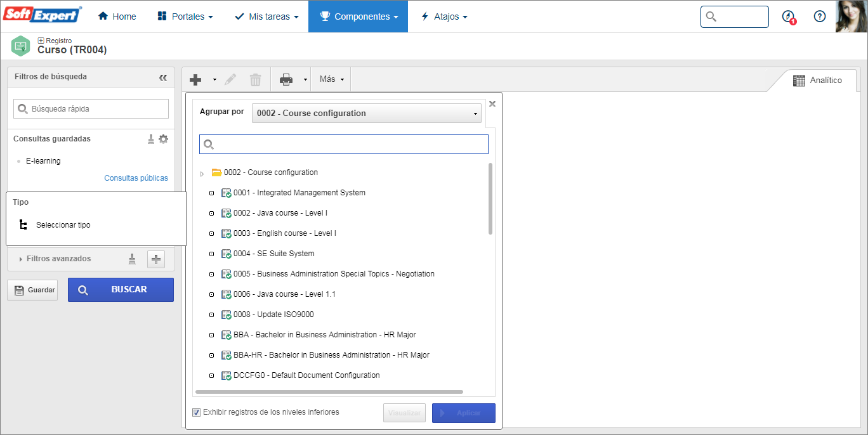
Task: Click plus icon beside Filtros avanzados
Action: pos(156,259)
